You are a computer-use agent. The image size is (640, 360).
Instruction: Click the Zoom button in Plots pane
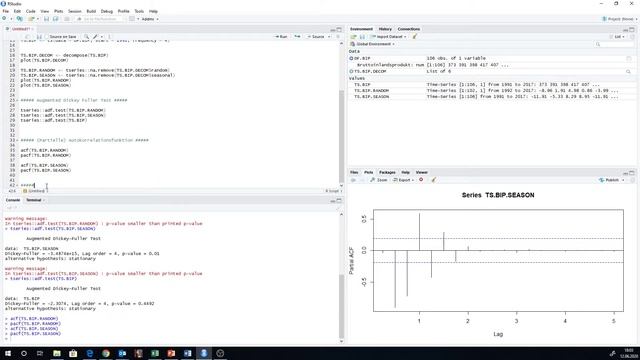point(379,180)
